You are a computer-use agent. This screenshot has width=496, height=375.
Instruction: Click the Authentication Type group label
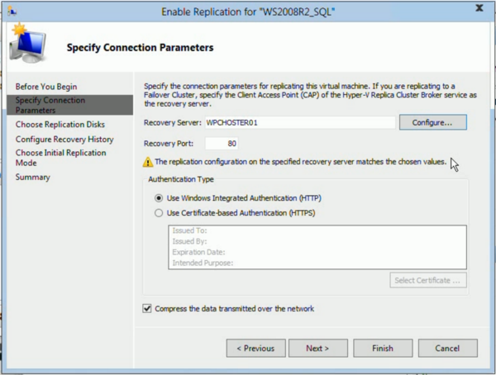tap(181, 179)
